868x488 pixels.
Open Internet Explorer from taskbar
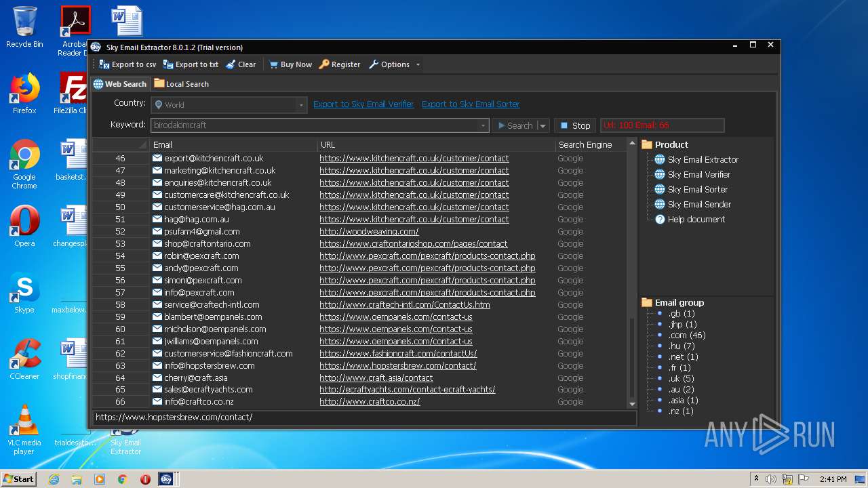pyautogui.click(x=54, y=479)
